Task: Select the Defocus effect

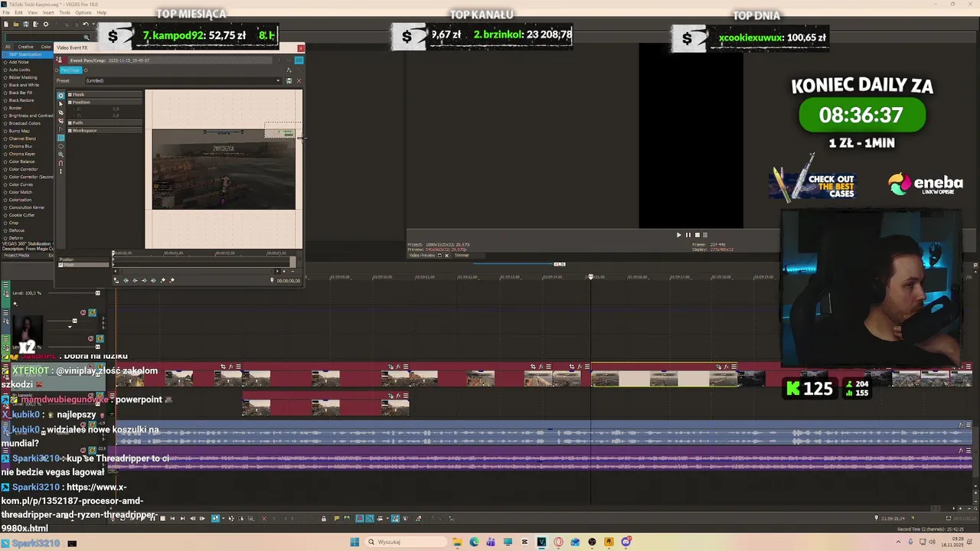Action: 17,230
